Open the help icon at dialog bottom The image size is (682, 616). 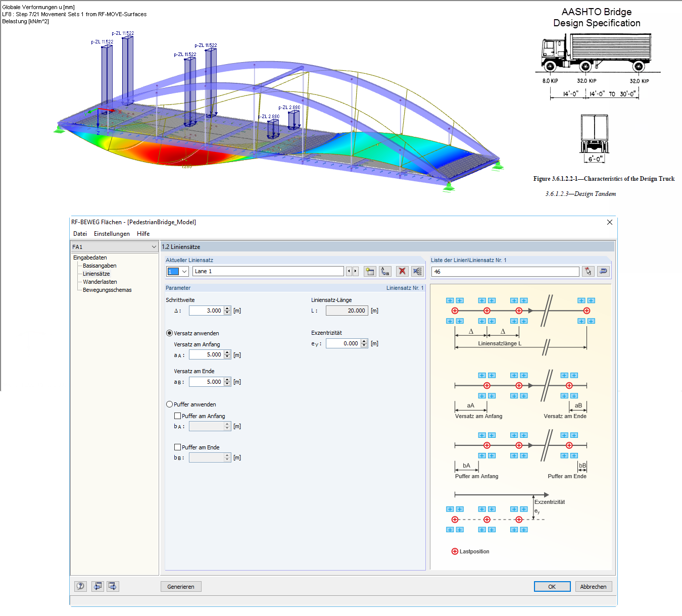tap(80, 586)
